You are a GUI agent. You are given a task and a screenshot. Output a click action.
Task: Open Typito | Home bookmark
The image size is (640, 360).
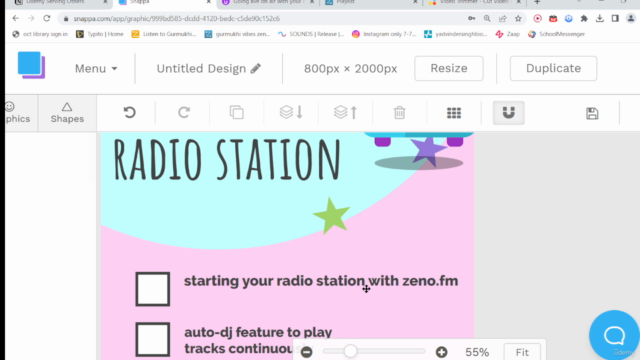pyautogui.click(x=100, y=34)
